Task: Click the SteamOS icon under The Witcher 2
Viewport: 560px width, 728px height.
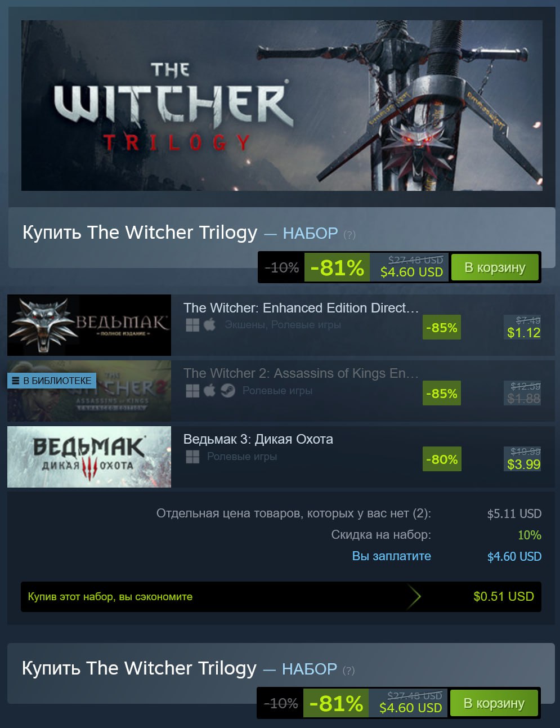Action: [227, 391]
